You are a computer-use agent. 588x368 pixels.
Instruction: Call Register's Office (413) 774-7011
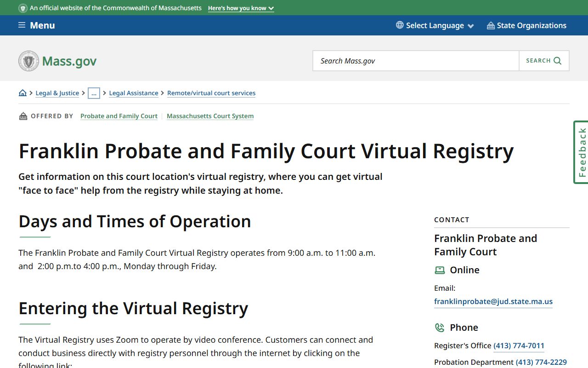[519, 345]
